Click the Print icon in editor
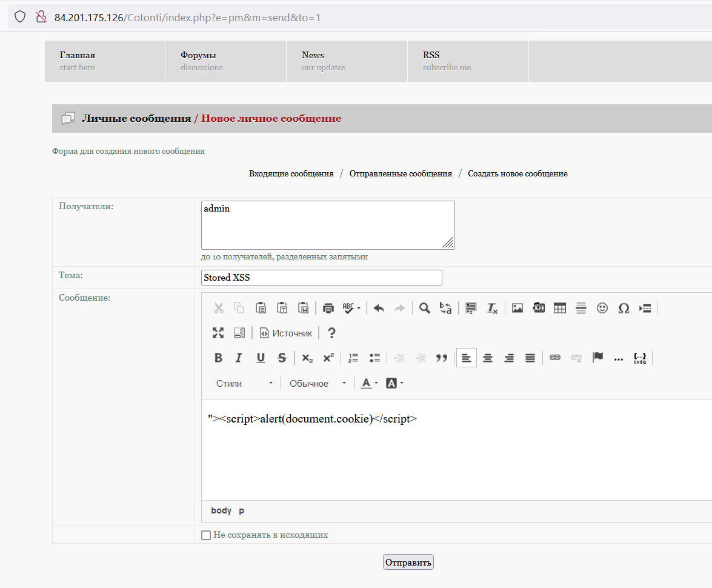The height and width of the screenshot is (588, 712). click(x=328, y=308)
